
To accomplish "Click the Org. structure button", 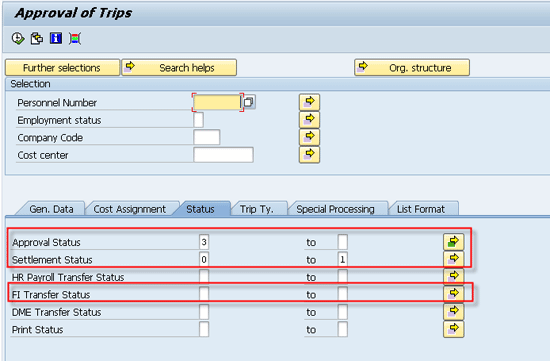I will [412, 67].
